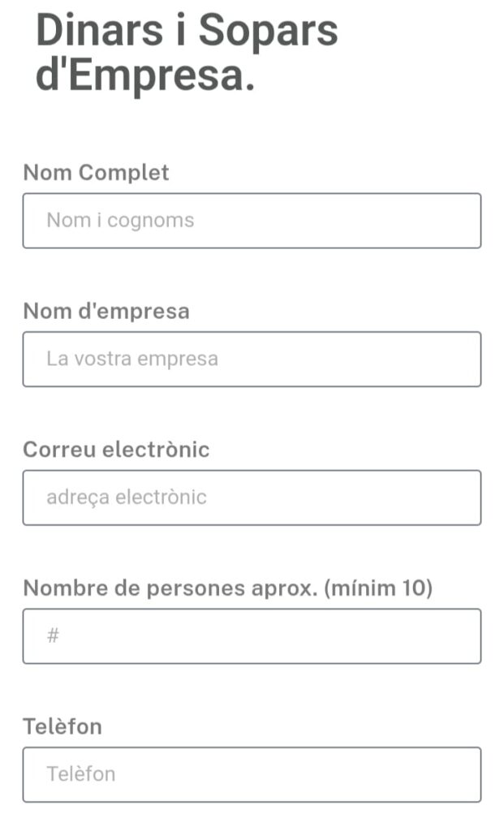Click the grey "Telèfon" placeholder text
Screen dimensions: 504x831
pyautogui.click(x=81, y=774)
